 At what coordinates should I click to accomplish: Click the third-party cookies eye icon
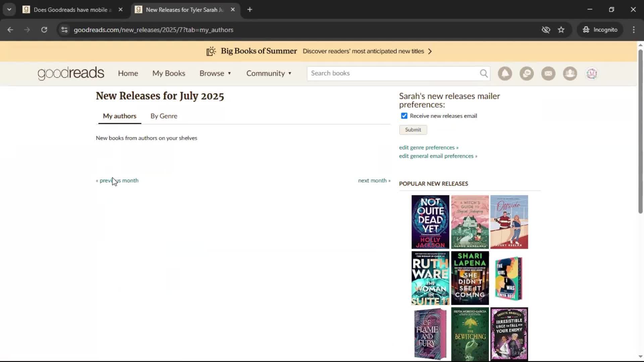[546, 30]
